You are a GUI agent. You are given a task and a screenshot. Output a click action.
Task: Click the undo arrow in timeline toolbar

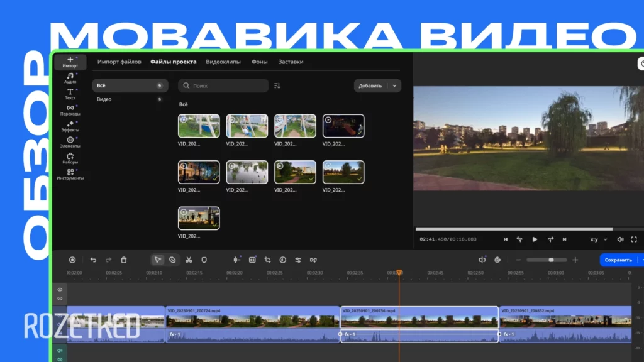(93, 260)
